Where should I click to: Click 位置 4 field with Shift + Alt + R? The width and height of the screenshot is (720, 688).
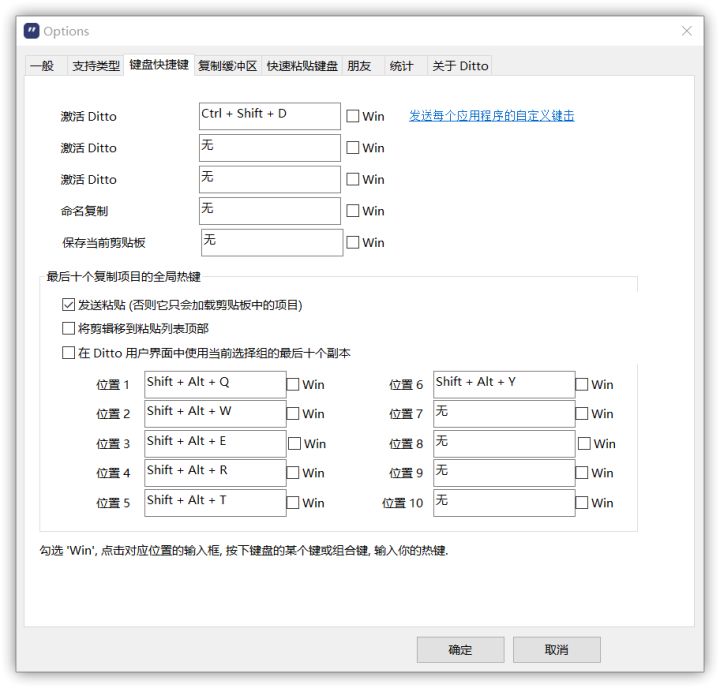[215, 473]
